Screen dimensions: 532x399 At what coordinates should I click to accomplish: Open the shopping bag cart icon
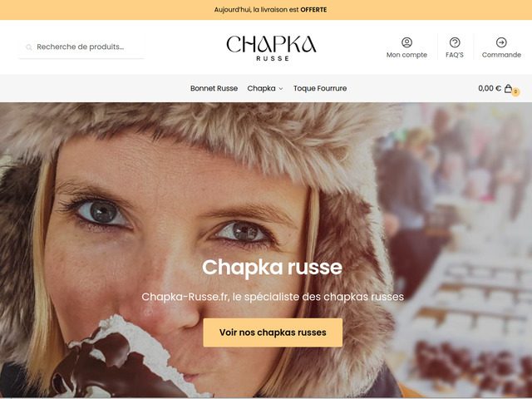click(x=508, y=89)
